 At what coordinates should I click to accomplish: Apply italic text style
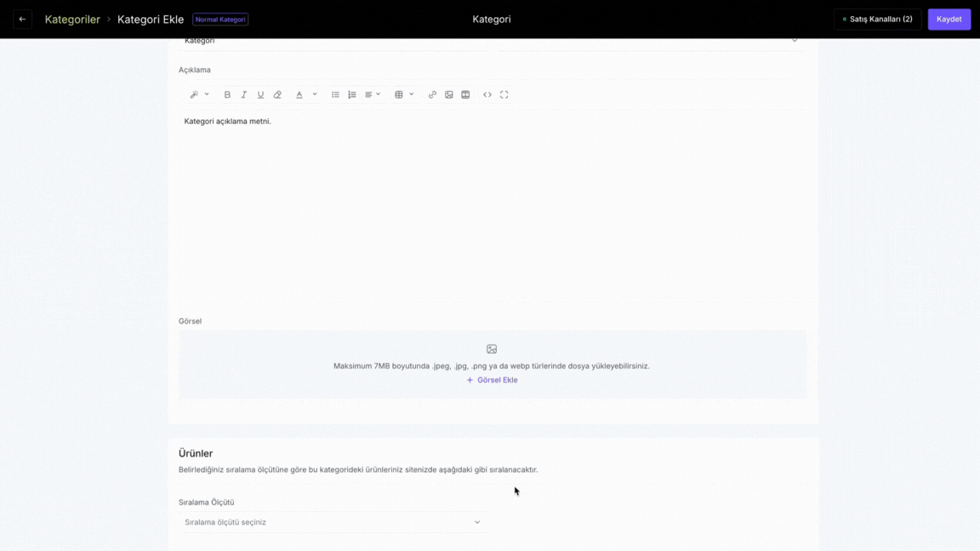coord(244,95)
